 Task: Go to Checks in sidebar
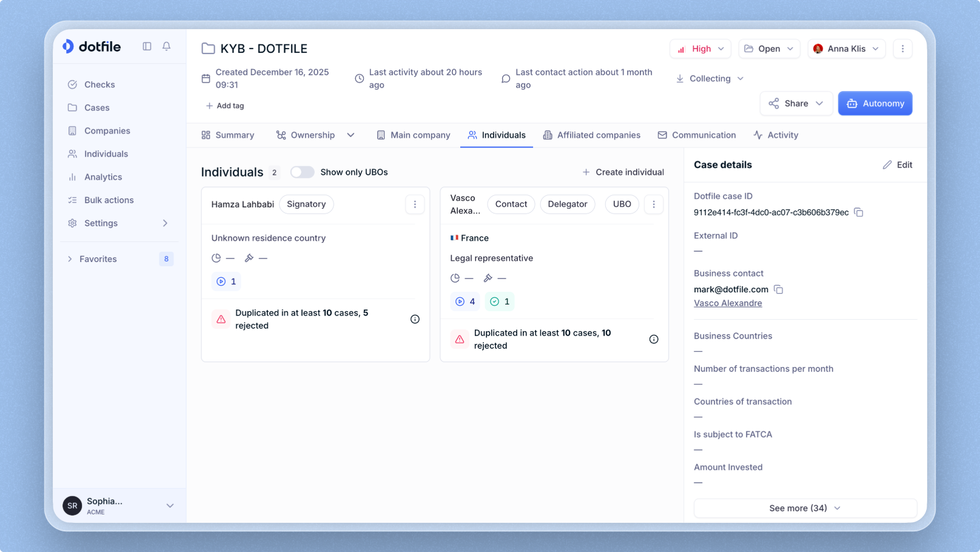[x=119, y=85]
